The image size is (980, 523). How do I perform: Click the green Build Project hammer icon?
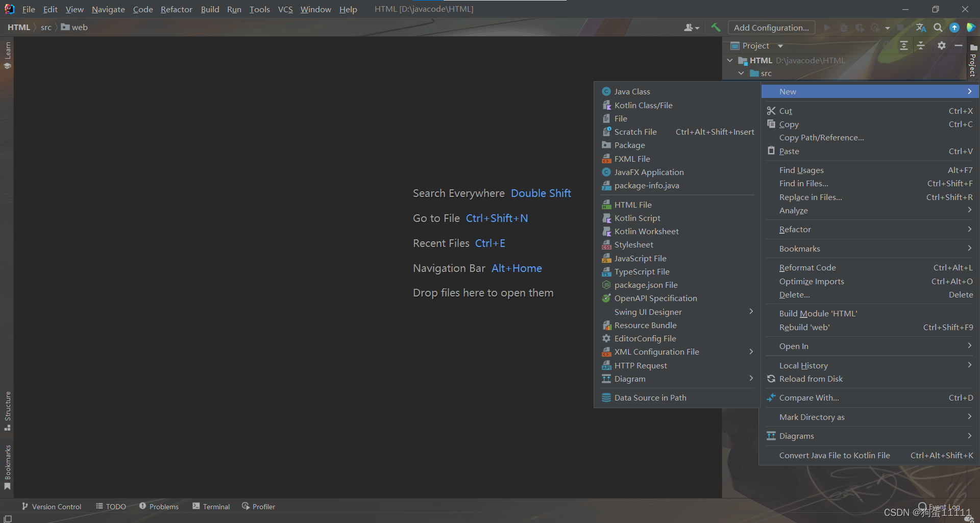pos(716,28)
